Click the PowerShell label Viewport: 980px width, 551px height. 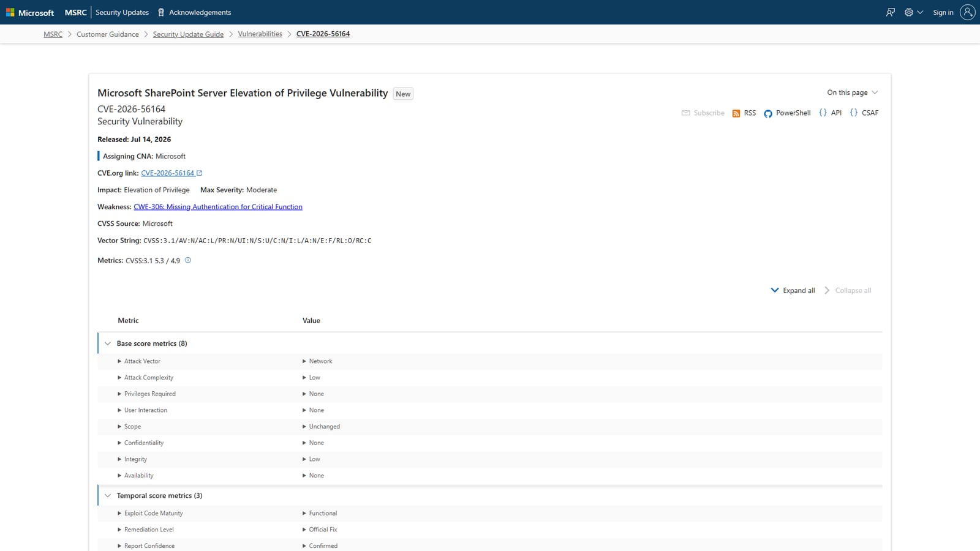793,113
